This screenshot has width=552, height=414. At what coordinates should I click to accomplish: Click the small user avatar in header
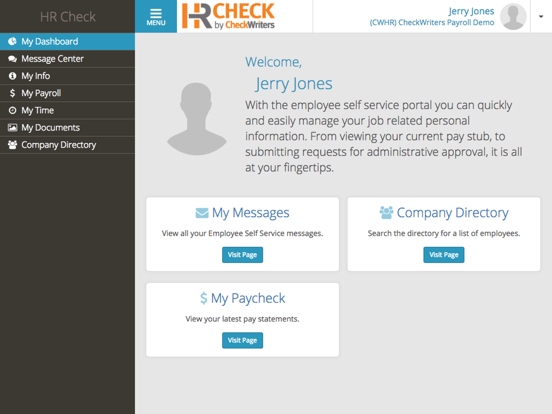(x=513, y=17)
